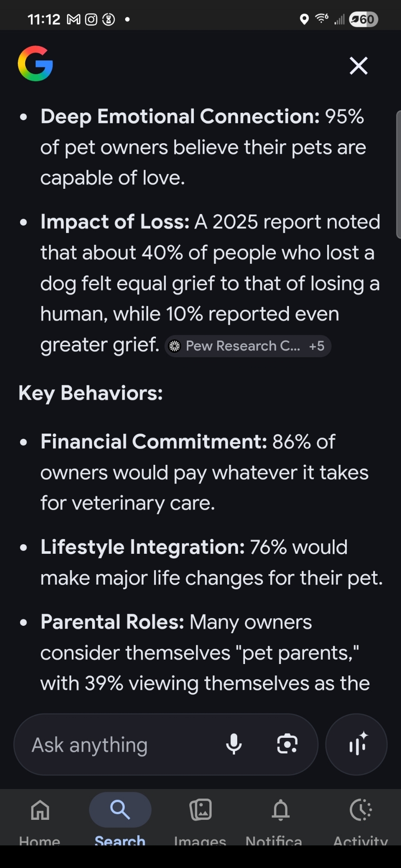Screen dimensions: 401x868
Task: Open the Activity tab
Action: [361, 816]
